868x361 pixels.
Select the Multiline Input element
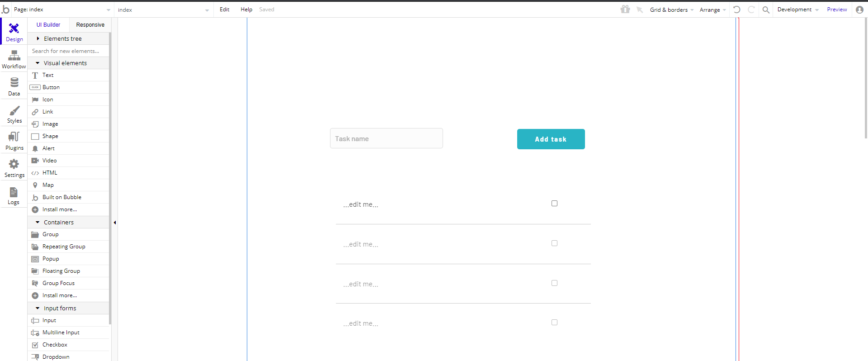tap(68, 332)
